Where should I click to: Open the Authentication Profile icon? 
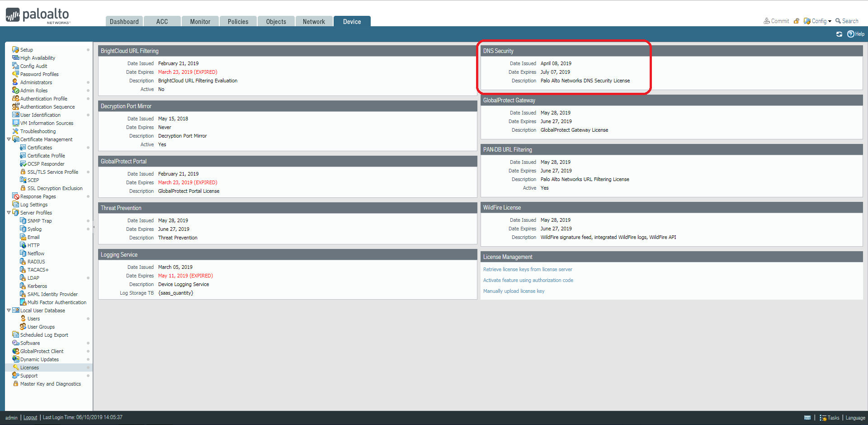click(15, 99)
